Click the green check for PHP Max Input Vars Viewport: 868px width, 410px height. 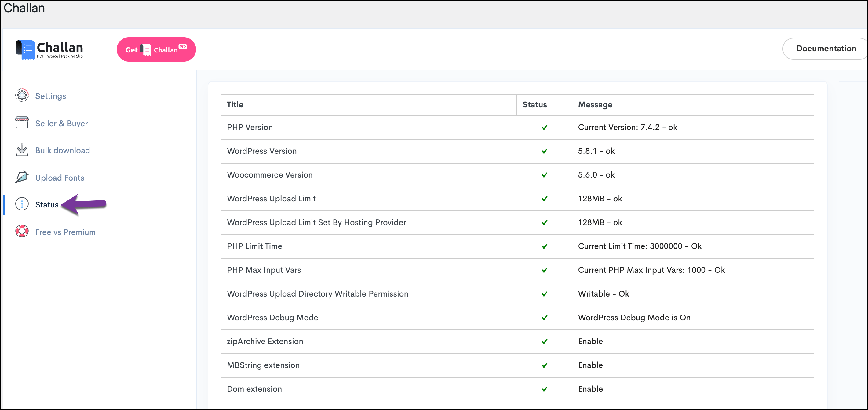[544, 270]
